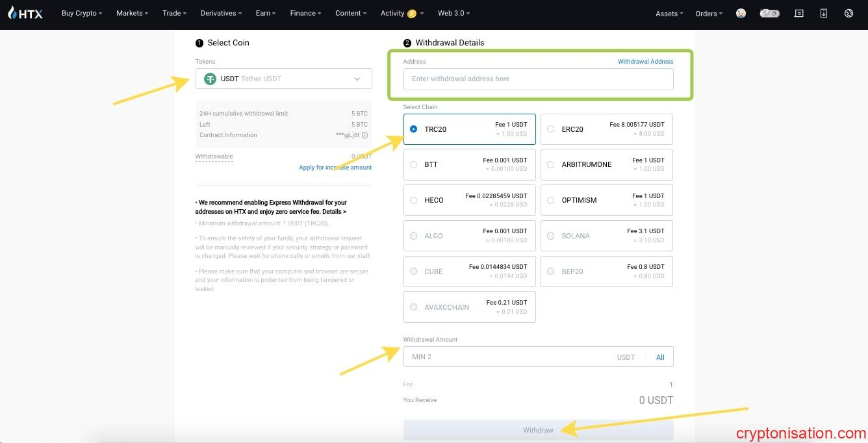The image size is (868, 443).
Task: Toggle the header theme switch
Action: click(769, 13)
